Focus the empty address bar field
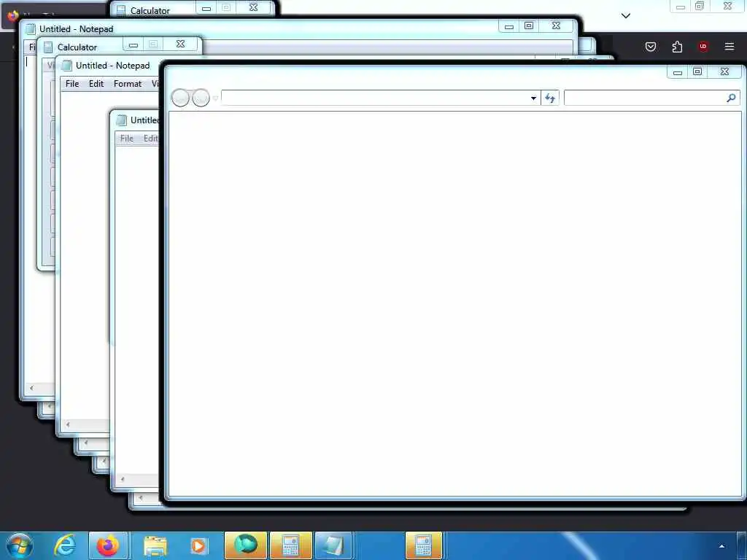The height and width of the screenshot is (560, 747). [x=376, y=98]
